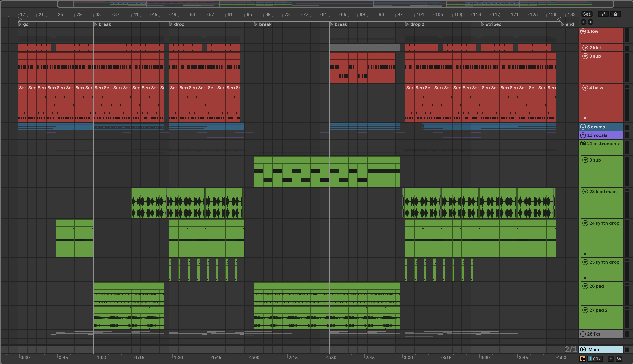Collapse the '1 low' group track
This screenshot has width=633, height=364.
point(583,31)
